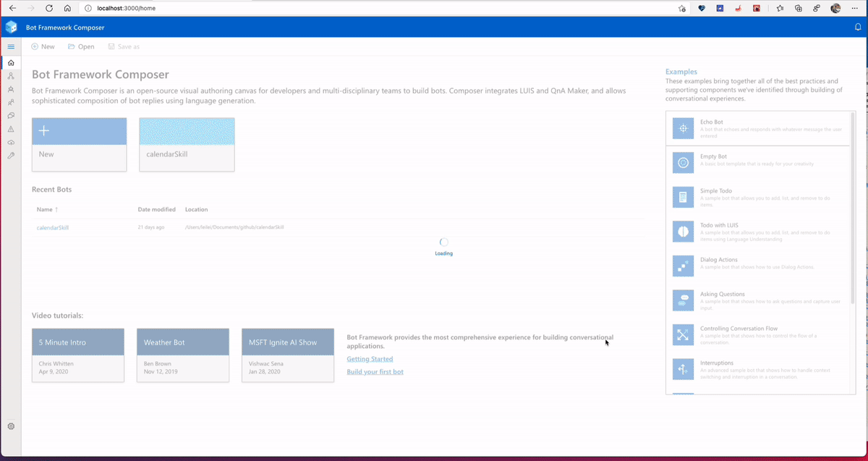Click the Examples list scrollbar
The width and height of the screenshot is (868, 461).
(853, 207)
